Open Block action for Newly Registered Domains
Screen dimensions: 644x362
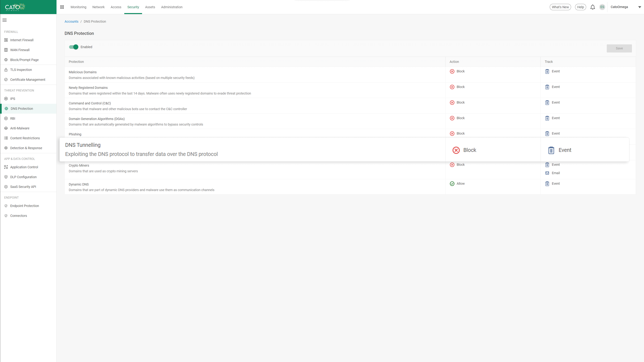(460, 87)
